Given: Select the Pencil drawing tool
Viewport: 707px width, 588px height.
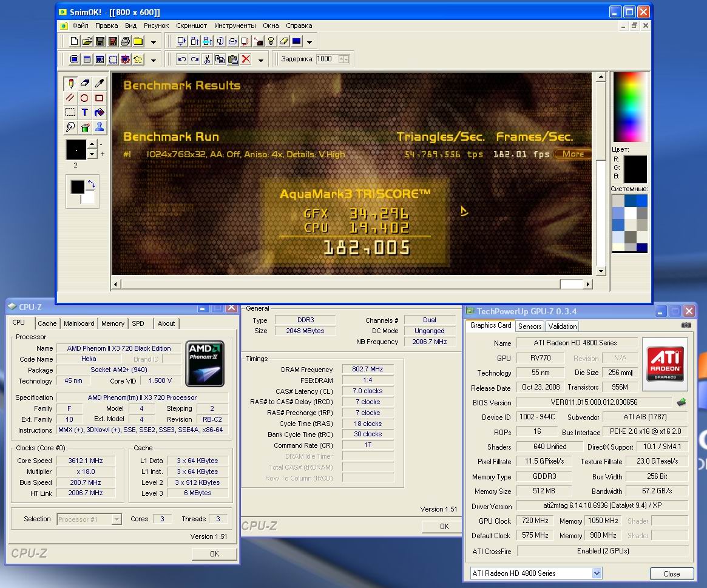Looking at the screenshot, I should [70, 83].
